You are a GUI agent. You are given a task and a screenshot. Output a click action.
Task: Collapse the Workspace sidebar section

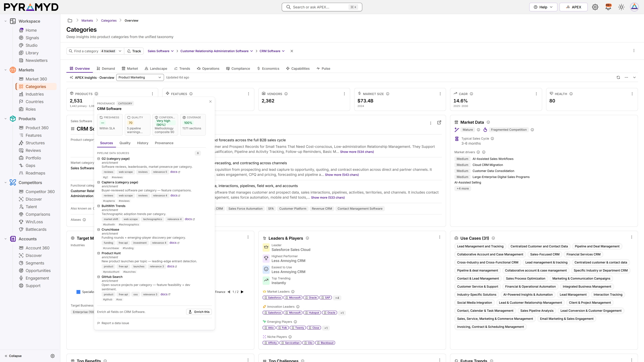tap(6, 21)
